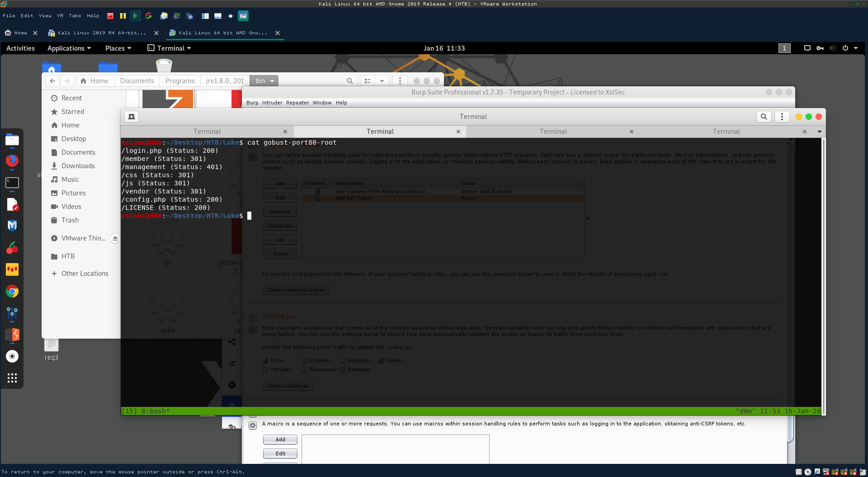Open Other Locations in Files sidebar
Screen dimensions: 868x477
coord(85,274)
